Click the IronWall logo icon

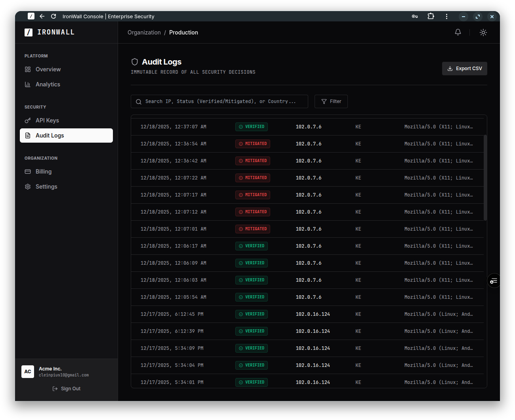[28, 32]
